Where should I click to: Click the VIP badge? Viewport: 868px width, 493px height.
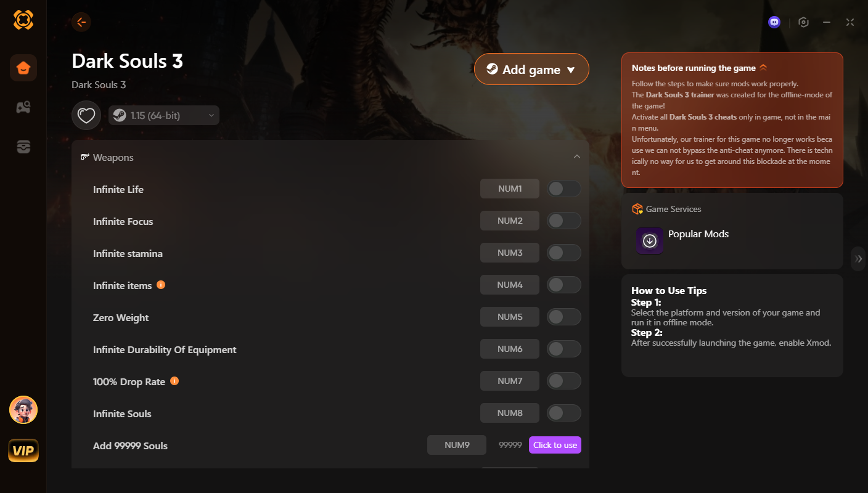tap(23, 451)
